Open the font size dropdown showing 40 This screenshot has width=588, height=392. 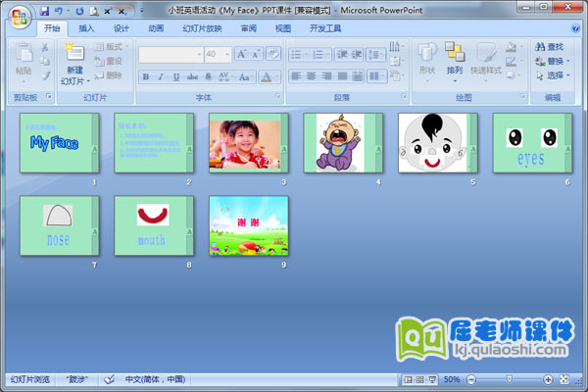[x=225, y=54]
